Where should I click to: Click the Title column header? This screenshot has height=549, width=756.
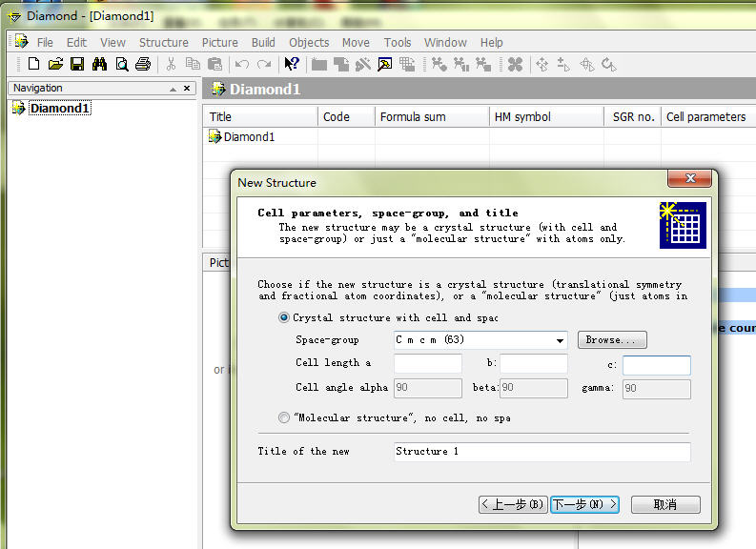(x=260, y=116)
